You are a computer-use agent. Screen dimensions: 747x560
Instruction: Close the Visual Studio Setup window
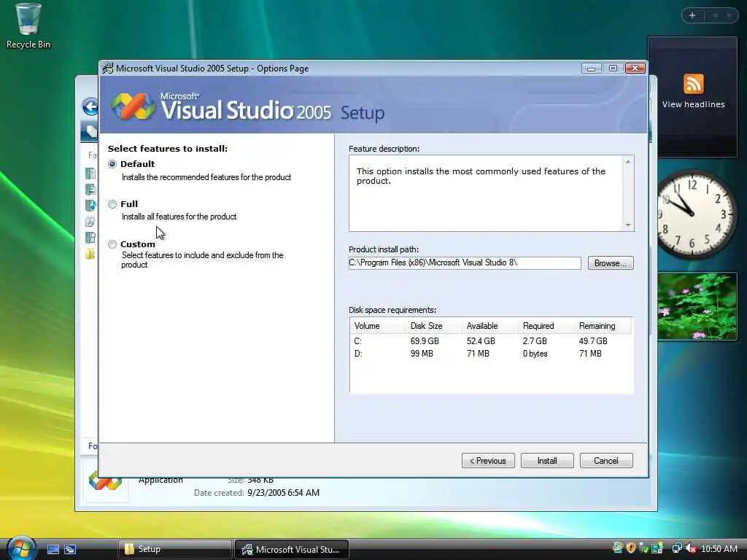pos(635,68)
